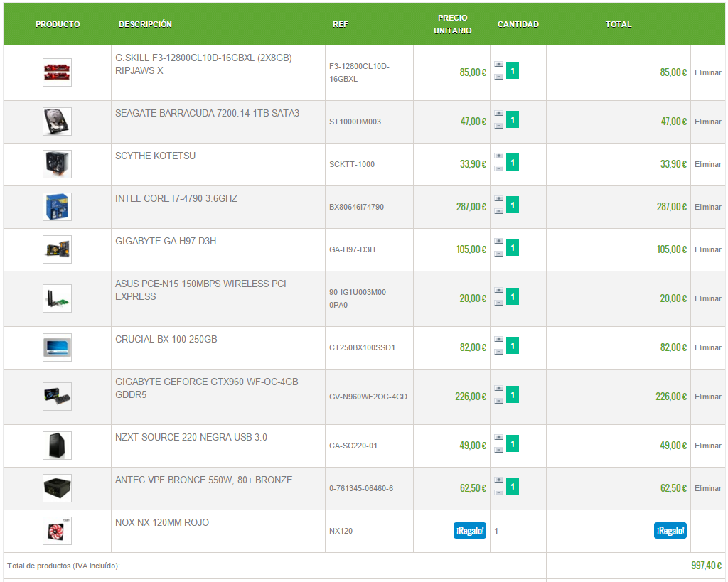Remove Gigabyte GTX960 with Eliminar
Image resolution: width=728 pixels, height=582 pixels.
[x=707, y=397]
